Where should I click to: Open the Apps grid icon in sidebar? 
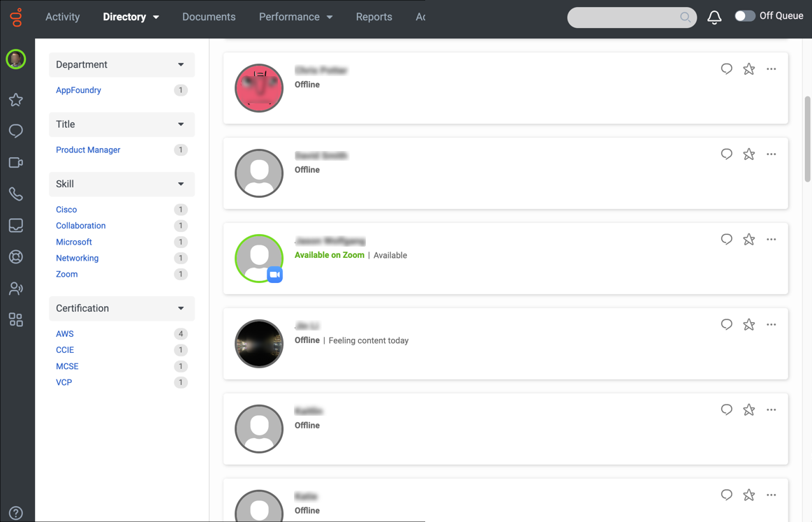(x=15, y=319)
